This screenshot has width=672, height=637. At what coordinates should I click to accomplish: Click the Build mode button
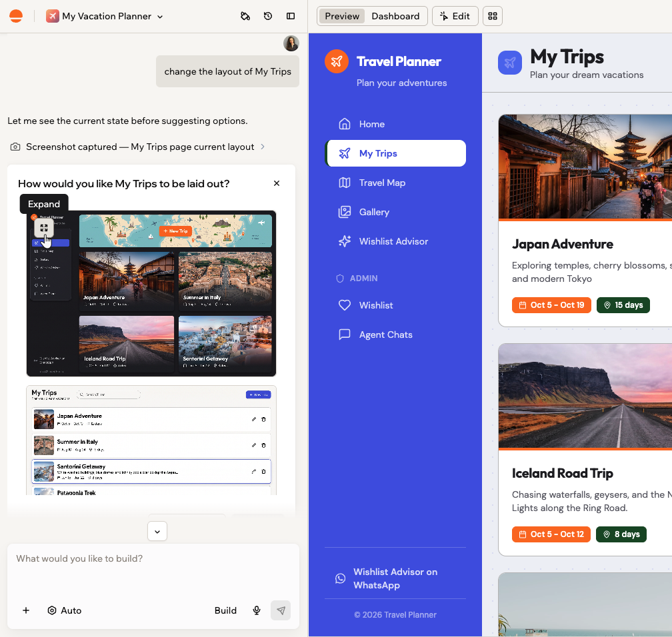(225, 610)
